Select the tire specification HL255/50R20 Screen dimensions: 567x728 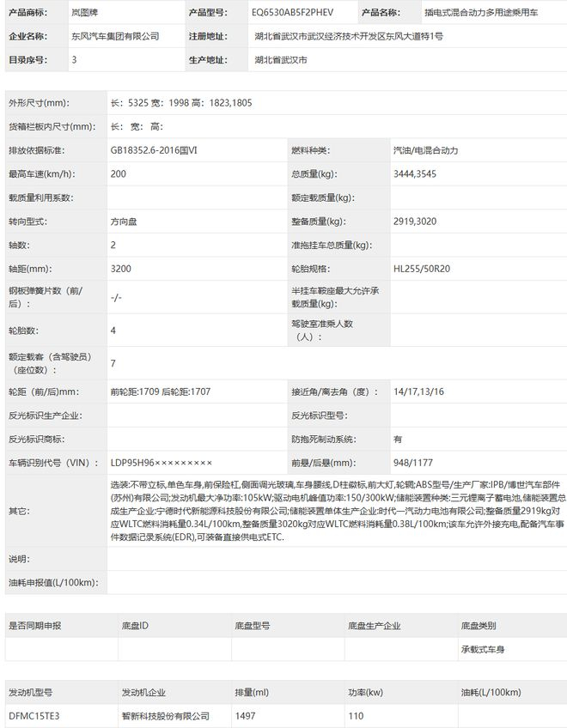pyautogui.click(x=422, y=269)
